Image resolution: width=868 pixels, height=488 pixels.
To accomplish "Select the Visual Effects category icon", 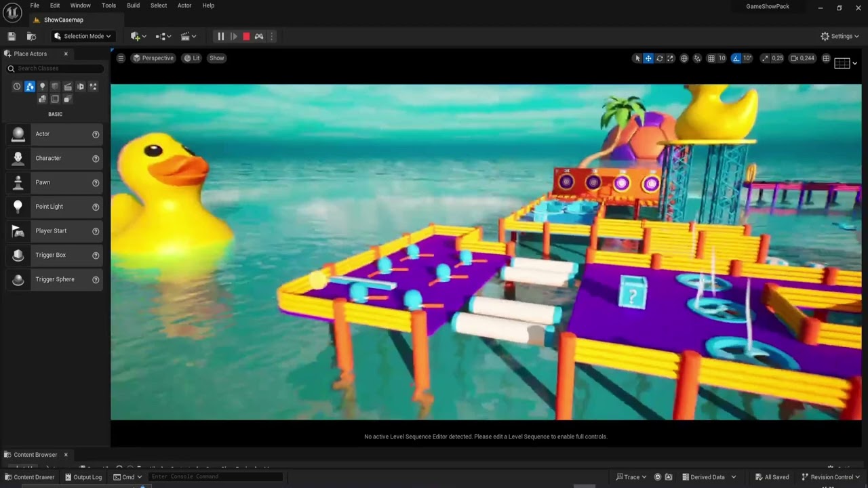I will click(80, 86).
